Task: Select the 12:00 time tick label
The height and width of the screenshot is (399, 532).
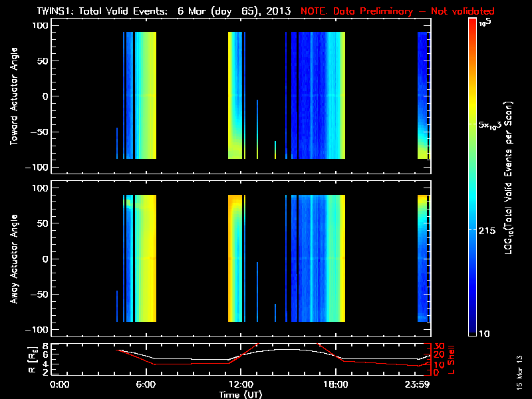Action: [240, 384]
